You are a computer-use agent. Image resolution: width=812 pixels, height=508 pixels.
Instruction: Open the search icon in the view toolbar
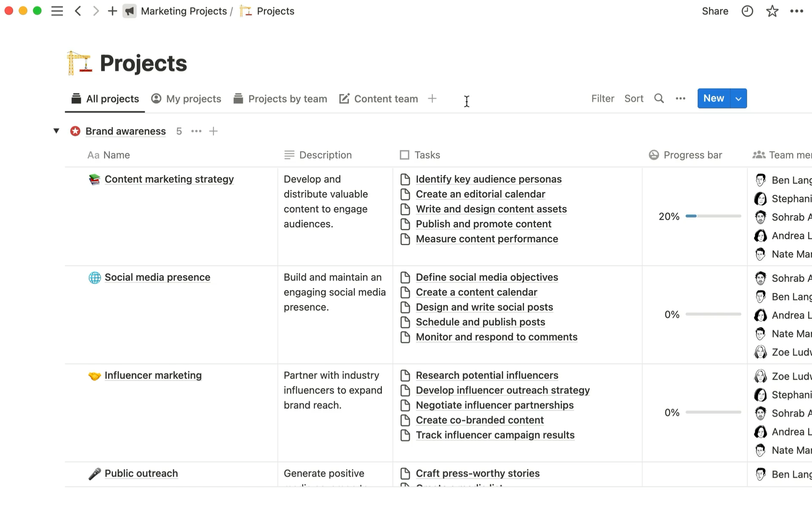point(659,98)
